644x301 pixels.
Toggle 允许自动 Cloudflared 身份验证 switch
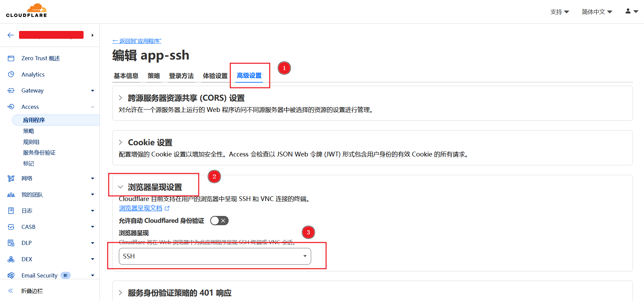click(x=219, y=221)
